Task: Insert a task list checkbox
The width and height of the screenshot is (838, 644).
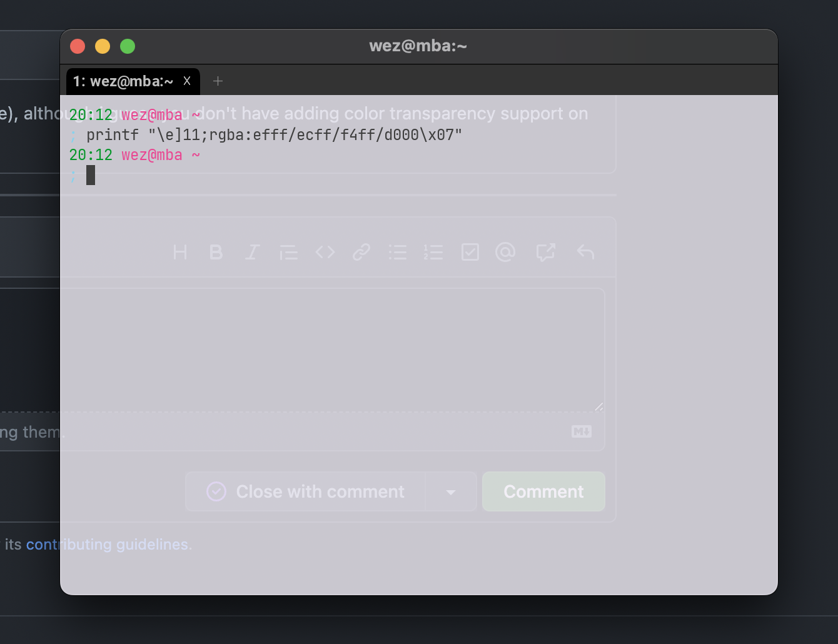Action: click(470, 252)
